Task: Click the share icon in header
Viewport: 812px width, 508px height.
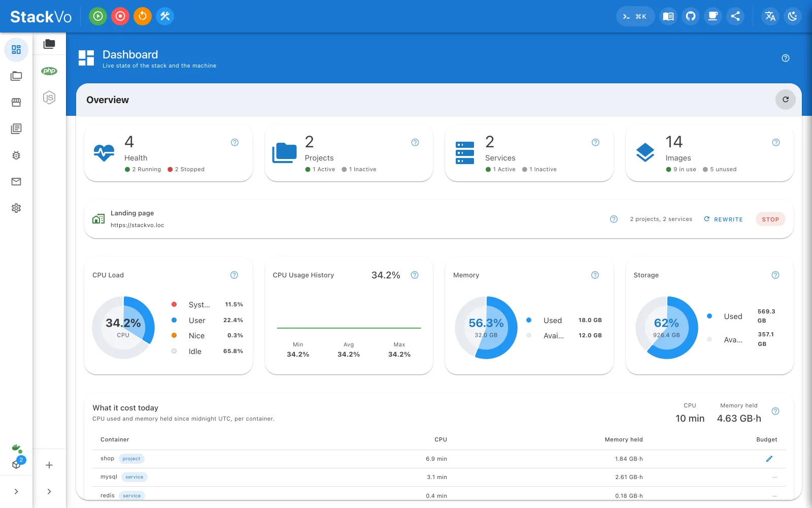Action: (735, 16)
